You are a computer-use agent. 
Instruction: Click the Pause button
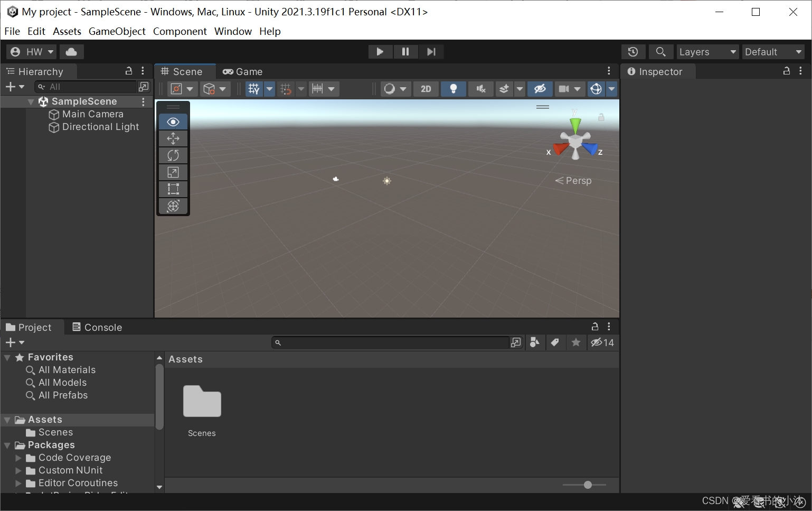[405, 52]
